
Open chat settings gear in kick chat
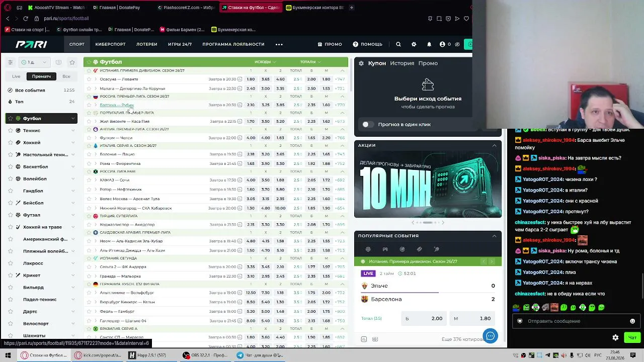point(615,337)
